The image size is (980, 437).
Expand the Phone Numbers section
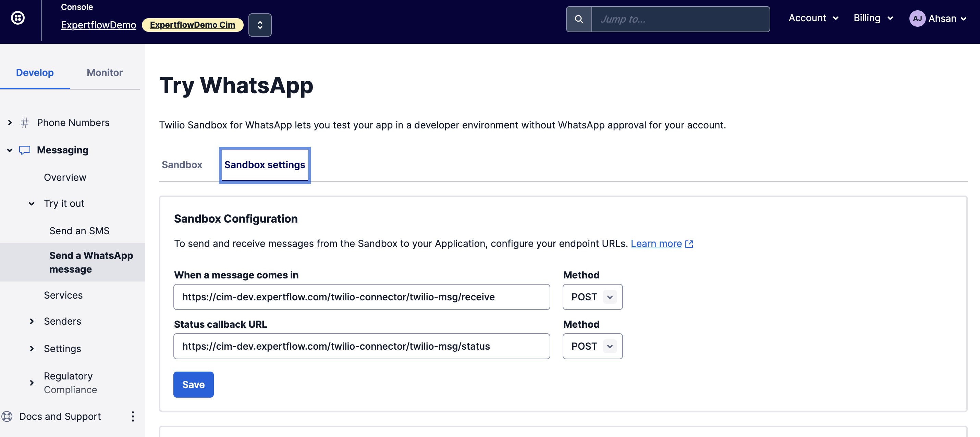[x=10, y=123]
